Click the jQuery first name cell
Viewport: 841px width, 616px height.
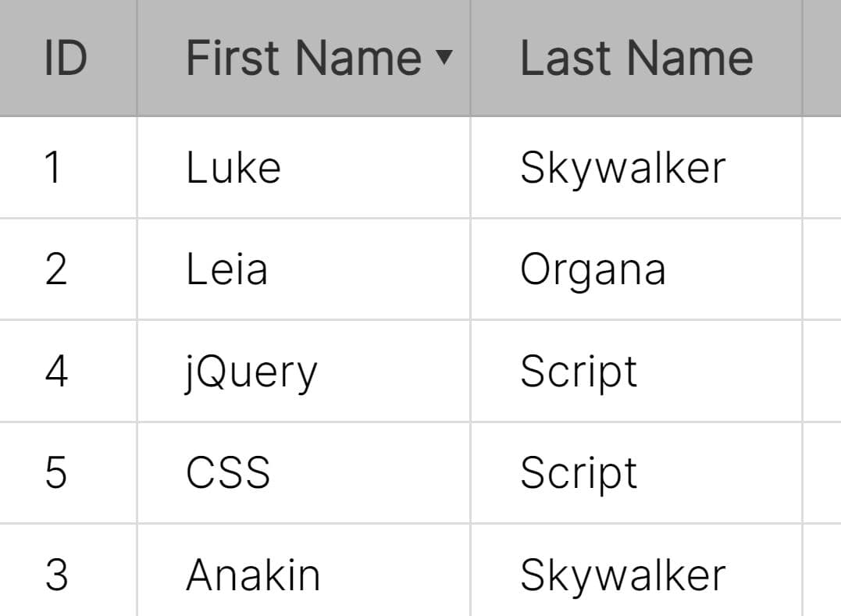251,372
